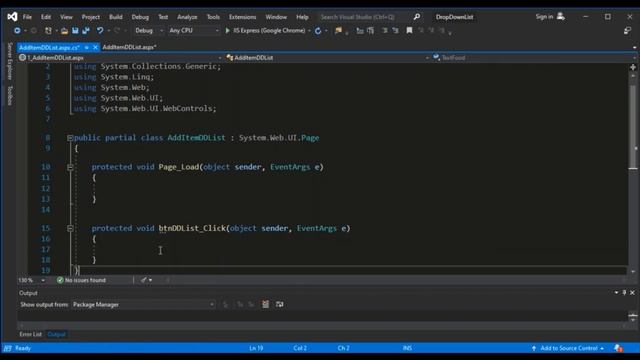Open the Tools menu

click(x=213, y=17)
